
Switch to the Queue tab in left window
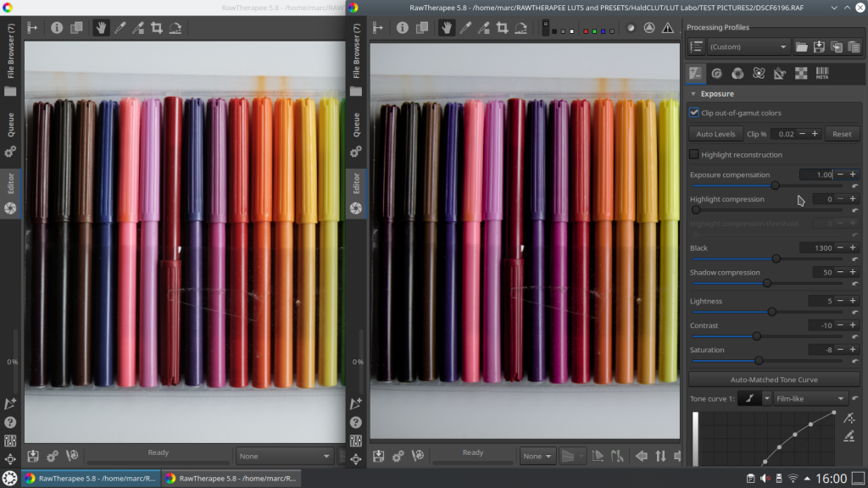[11, 125]
